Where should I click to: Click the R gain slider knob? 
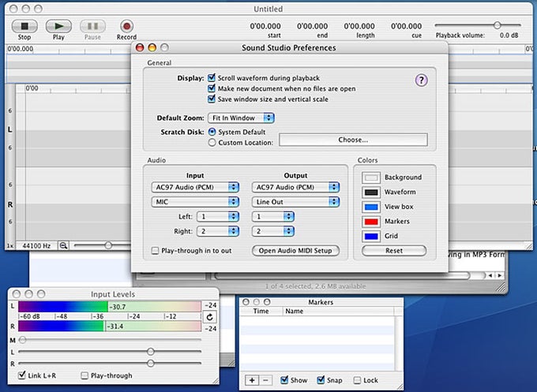(150, 363)
